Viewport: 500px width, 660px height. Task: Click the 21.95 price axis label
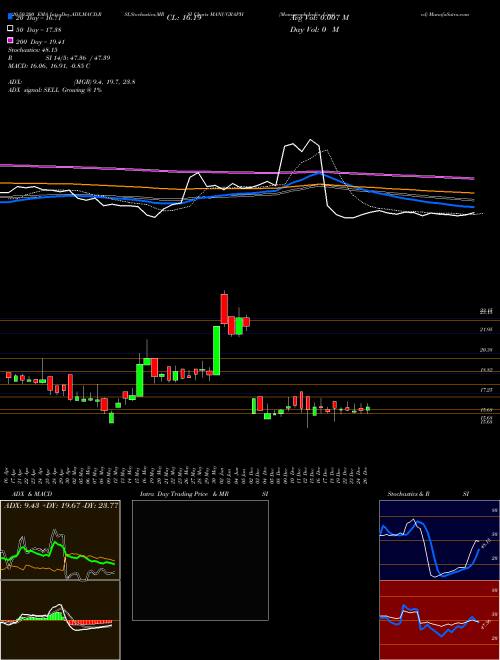click(486, 330)
